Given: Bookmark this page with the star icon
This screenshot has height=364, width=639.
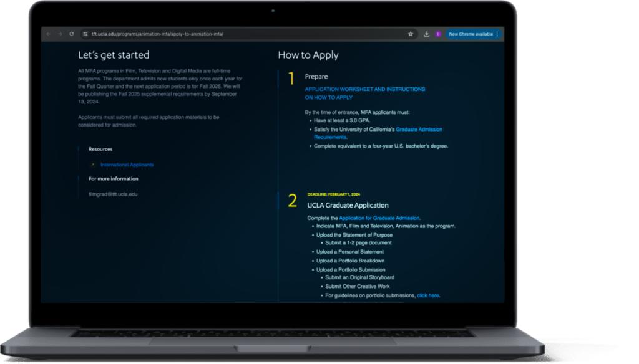Looking at the screenshot, I should 411,34.
